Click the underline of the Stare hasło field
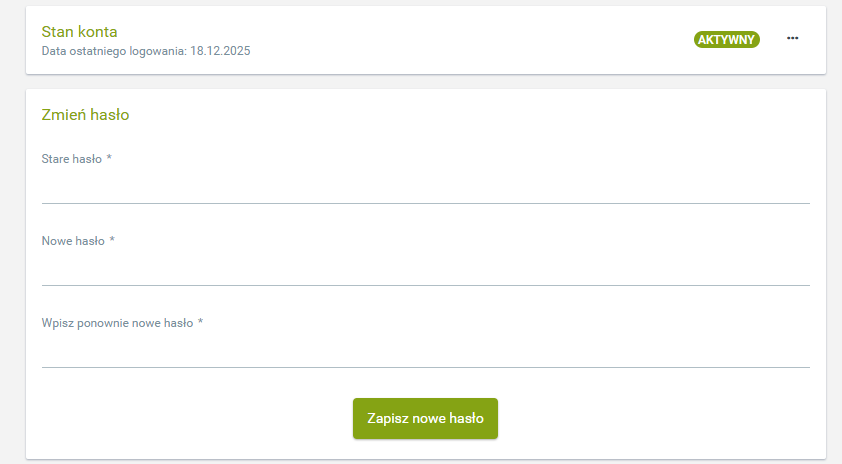The height and width of the screenshot is (464, 842). pos(425,203)
